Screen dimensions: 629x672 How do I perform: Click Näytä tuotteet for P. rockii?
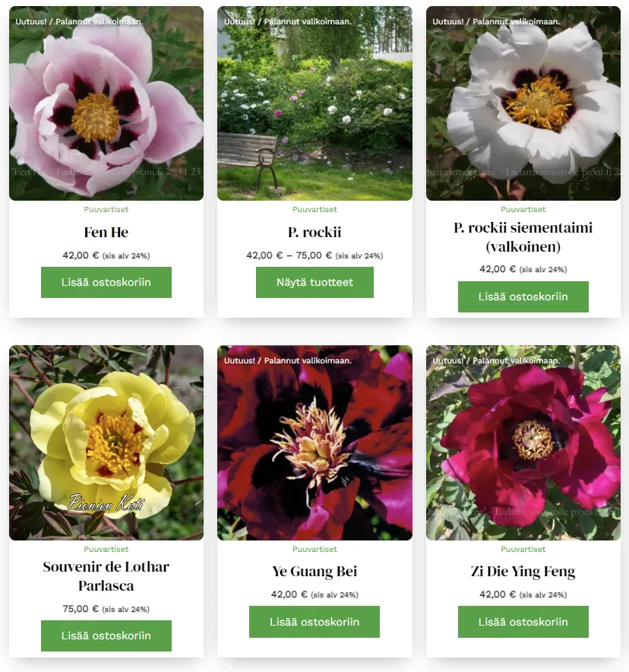(314, 282)
